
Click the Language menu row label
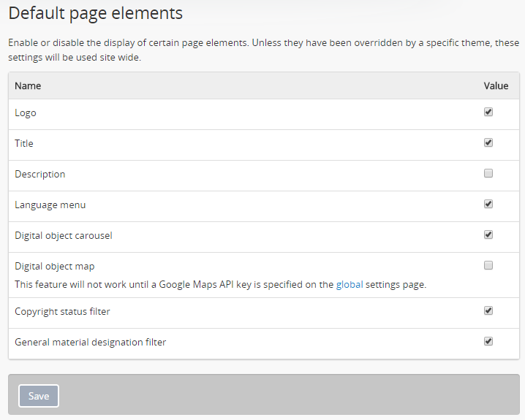[50, 205]
